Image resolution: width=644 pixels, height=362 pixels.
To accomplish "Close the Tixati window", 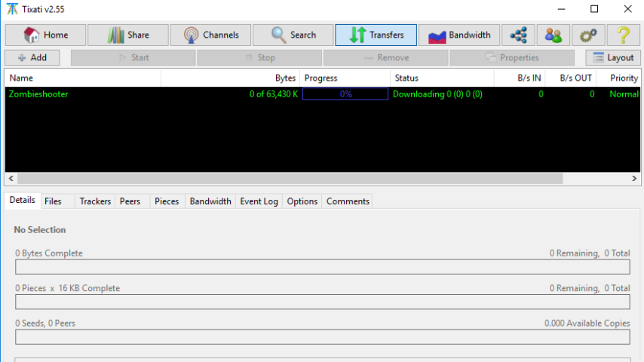I will 627,9.
